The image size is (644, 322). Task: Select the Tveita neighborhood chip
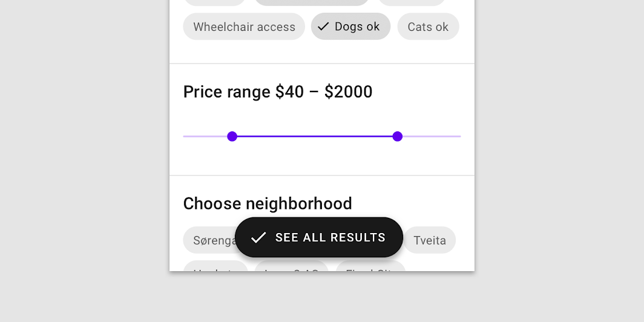click(x=430, y=240)
